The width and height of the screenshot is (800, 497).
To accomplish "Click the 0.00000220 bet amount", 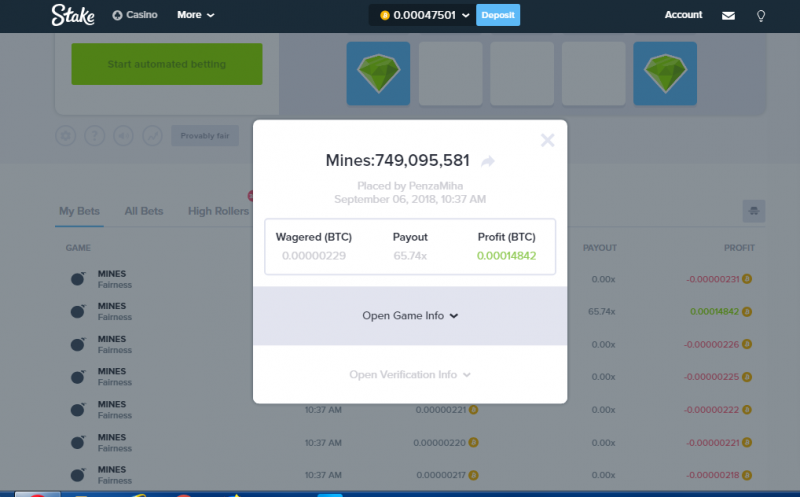I will 439,442.
